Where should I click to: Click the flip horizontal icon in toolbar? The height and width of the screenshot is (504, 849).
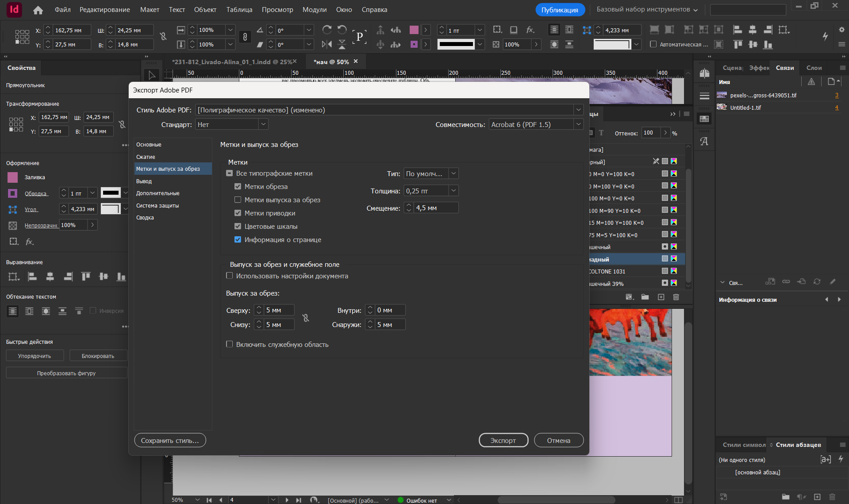point(327,44)
